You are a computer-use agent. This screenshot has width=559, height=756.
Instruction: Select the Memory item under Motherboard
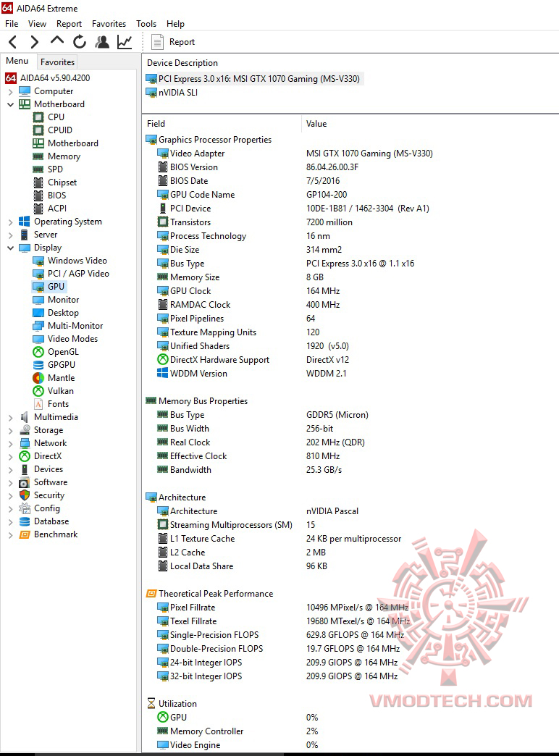(56, 156)
